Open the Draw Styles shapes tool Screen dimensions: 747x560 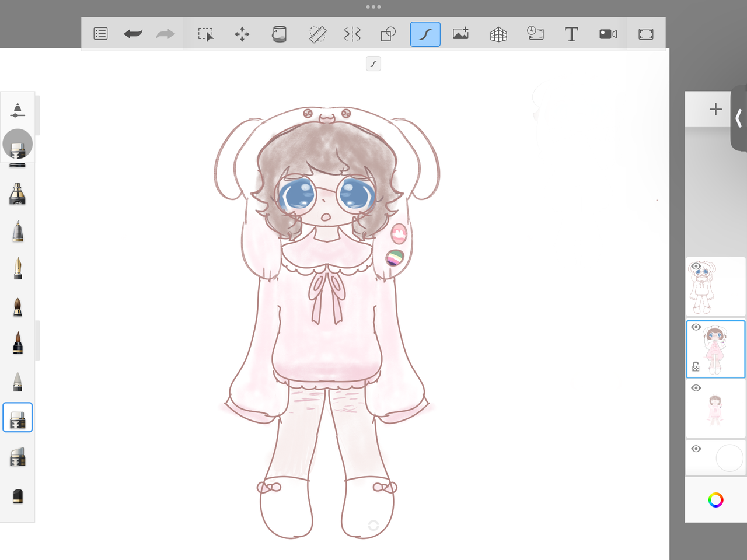[x=388, y=34]
